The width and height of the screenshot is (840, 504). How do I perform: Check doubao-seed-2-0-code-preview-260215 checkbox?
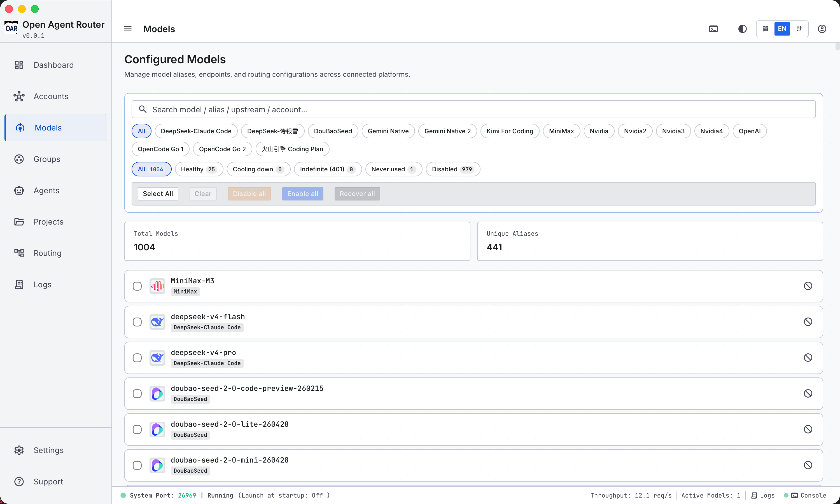pyautogui.click(x=137, y=394)
